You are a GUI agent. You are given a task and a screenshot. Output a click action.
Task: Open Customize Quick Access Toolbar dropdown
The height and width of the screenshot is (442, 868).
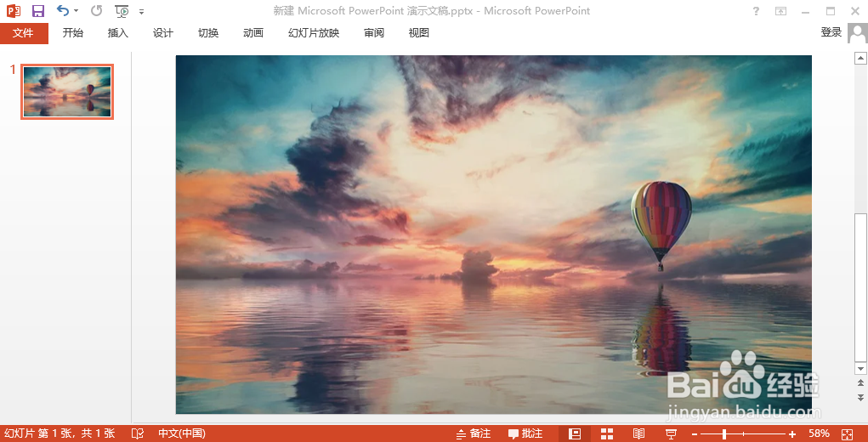(142, 12)
